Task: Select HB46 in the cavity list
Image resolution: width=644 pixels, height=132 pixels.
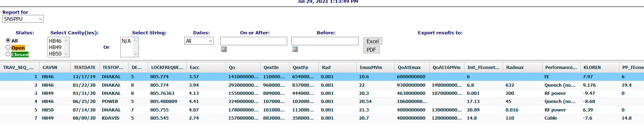Action: pyautogui.click(x=55, y=41)
